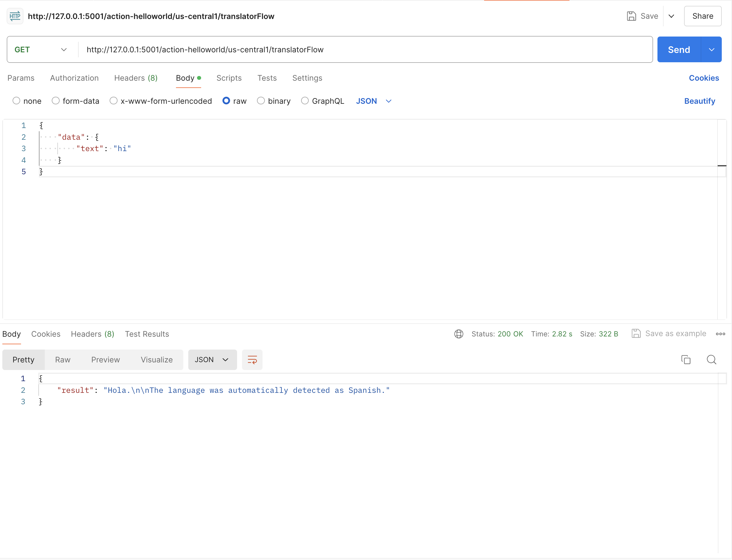Click the Save request disk icon
The image size is (732, 560).
(x=631, y=16)
